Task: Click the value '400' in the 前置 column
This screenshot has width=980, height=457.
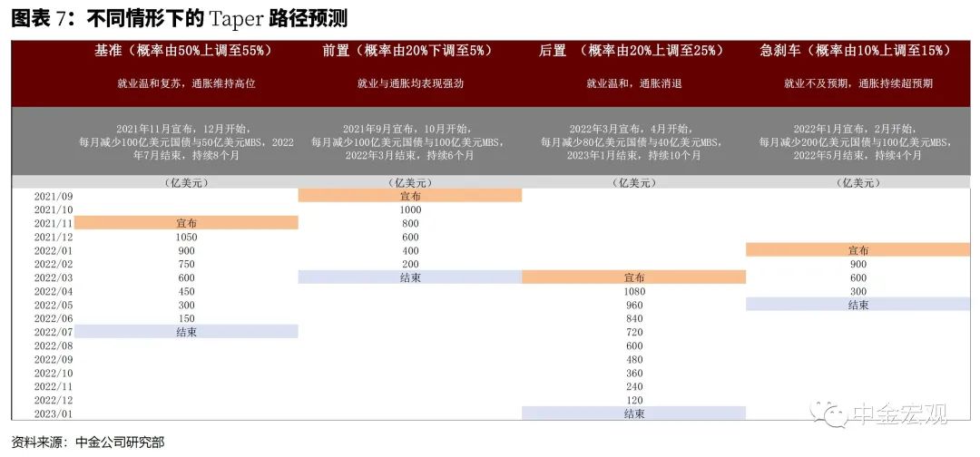Action: pos(410,250)
